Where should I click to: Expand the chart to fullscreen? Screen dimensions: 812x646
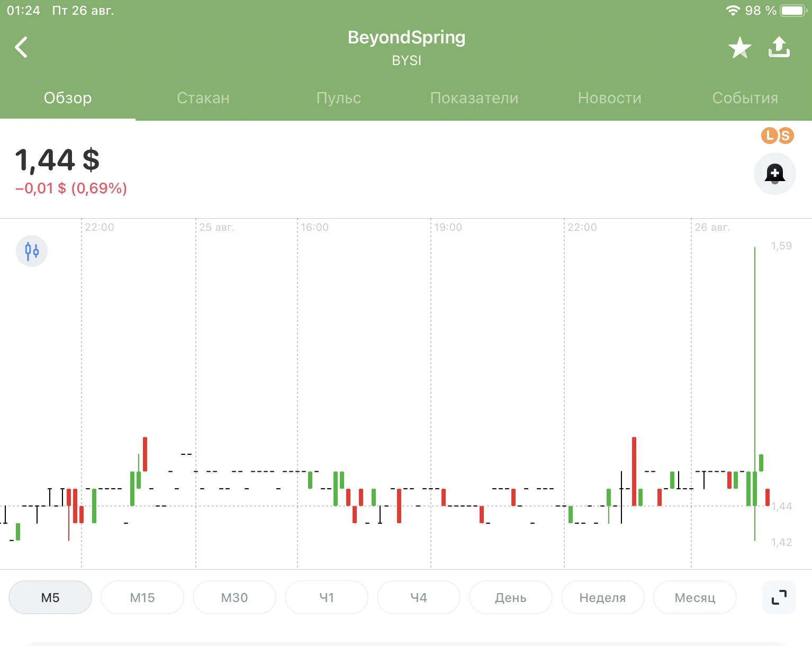(x=779, y=597)
